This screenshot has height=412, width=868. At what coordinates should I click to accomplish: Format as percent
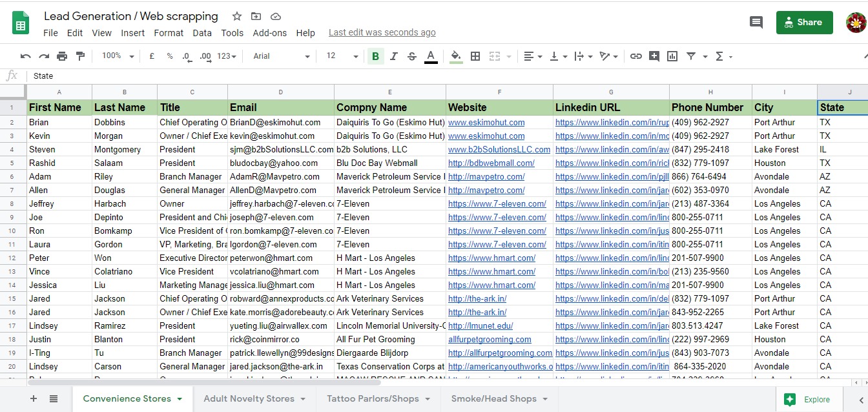coord(170,56)
